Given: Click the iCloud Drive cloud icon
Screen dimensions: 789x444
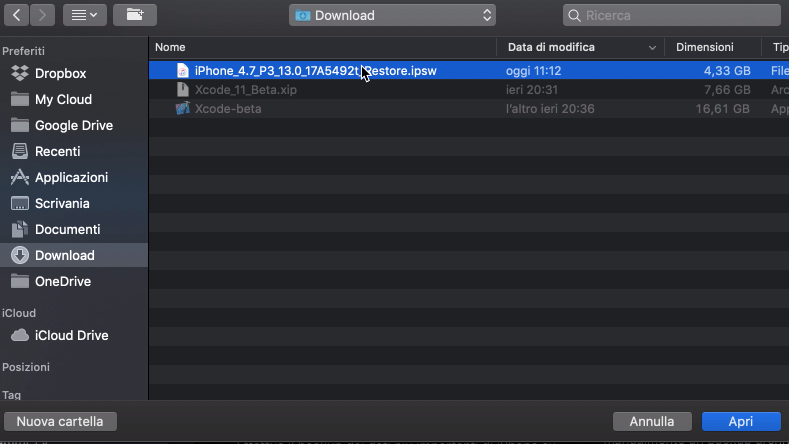Looking at the screenshot, I should point(20,335).
